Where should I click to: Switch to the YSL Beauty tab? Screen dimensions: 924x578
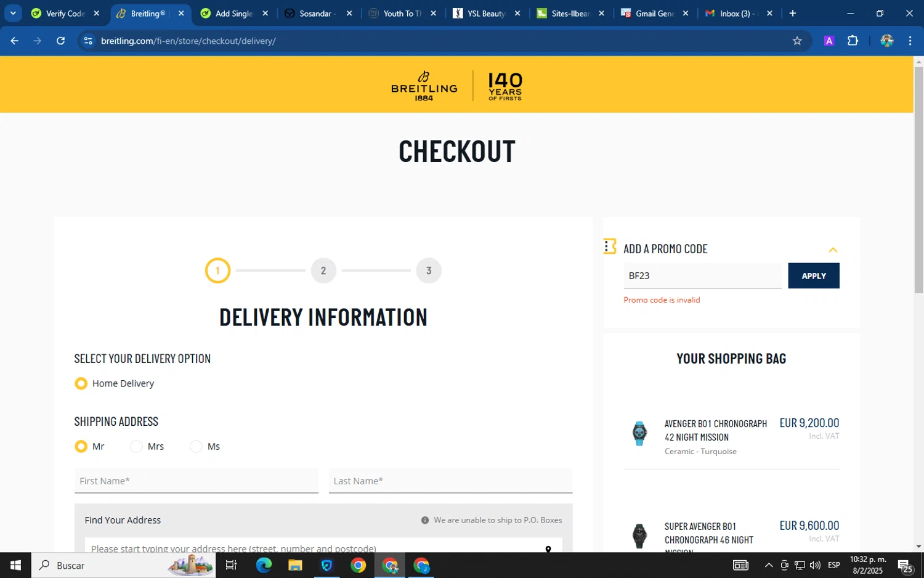coord(486,13)
